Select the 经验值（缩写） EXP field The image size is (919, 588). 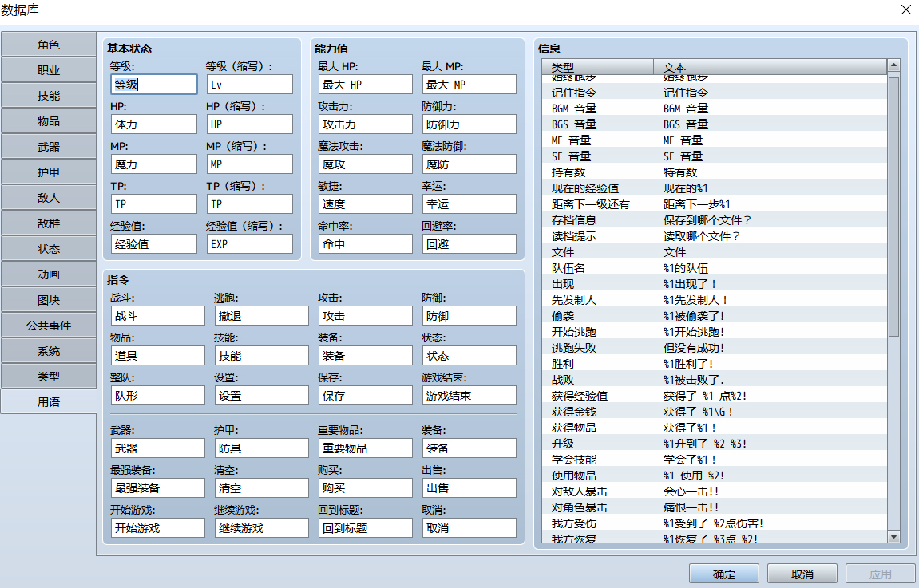[x=250, y=243]
